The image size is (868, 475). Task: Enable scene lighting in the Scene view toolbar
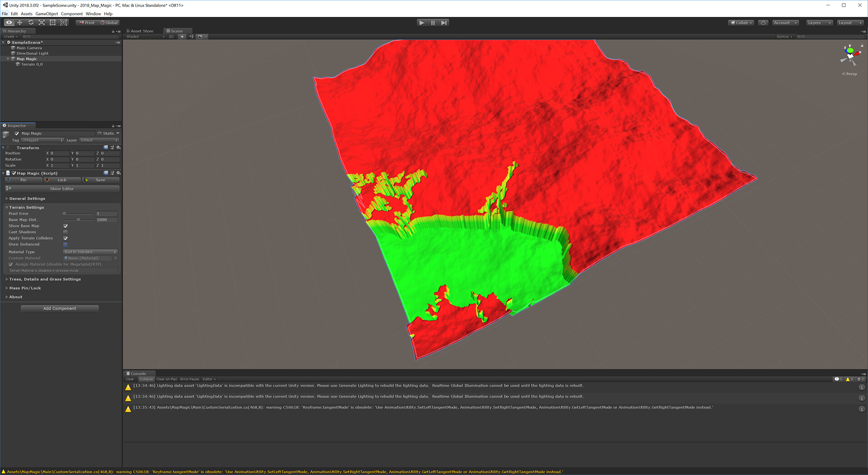(x=182, y=36)
